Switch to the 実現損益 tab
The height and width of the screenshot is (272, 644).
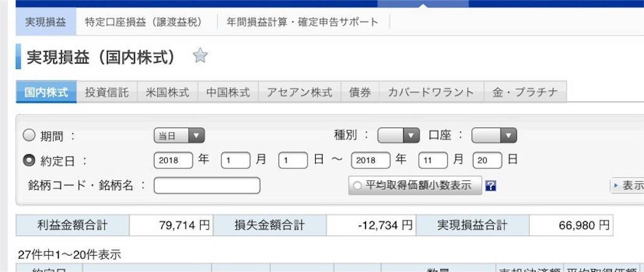point(45,22)
